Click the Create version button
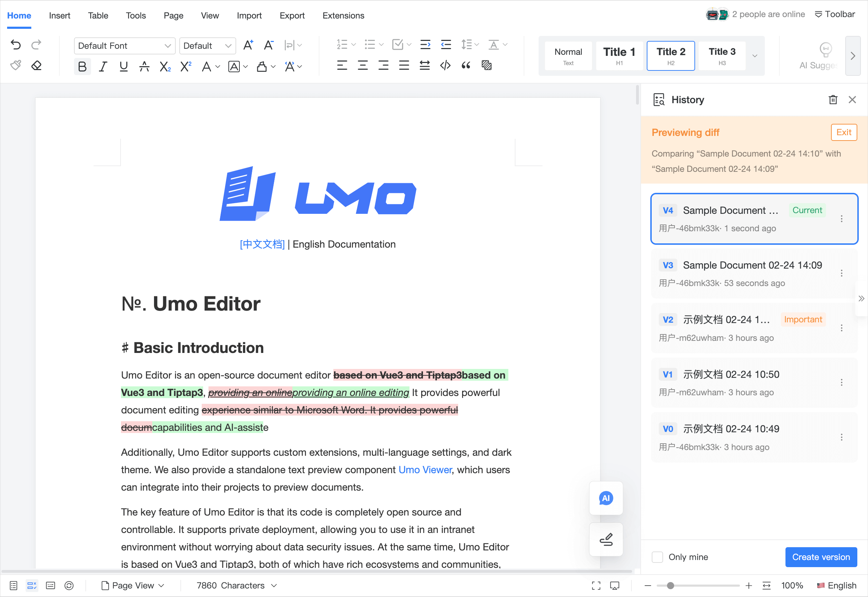This screenshot has height=597, width=868. [821, 557]
